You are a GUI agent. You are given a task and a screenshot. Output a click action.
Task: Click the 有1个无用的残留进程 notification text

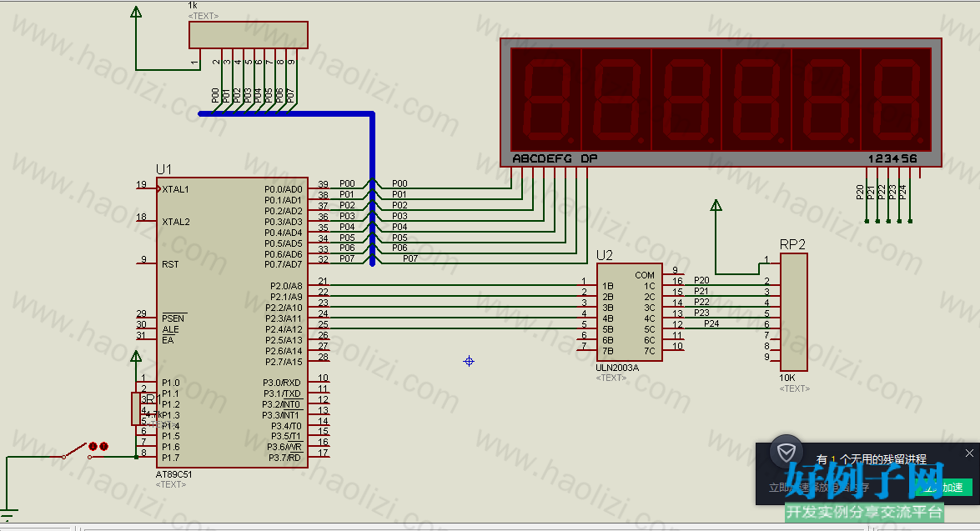(872, 459)
